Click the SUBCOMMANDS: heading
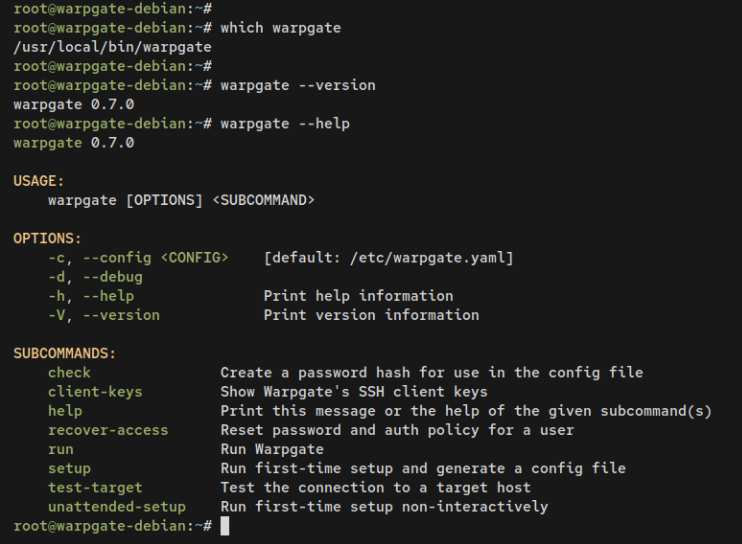 tap(65, 354)
